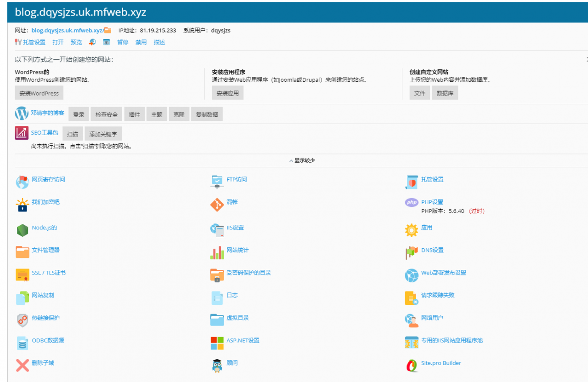Open the blog.dqysjzs.uk.mfweb.xyz site link

68,31
